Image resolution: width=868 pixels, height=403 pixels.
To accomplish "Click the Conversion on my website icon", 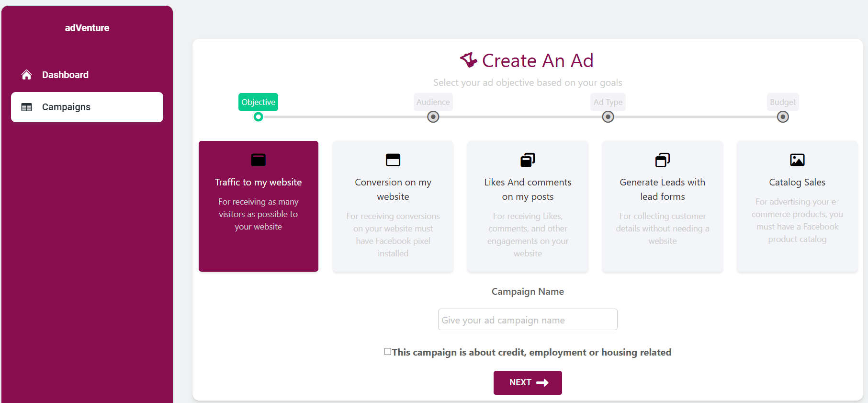I will pyautogui.click(x=393, y=160).
